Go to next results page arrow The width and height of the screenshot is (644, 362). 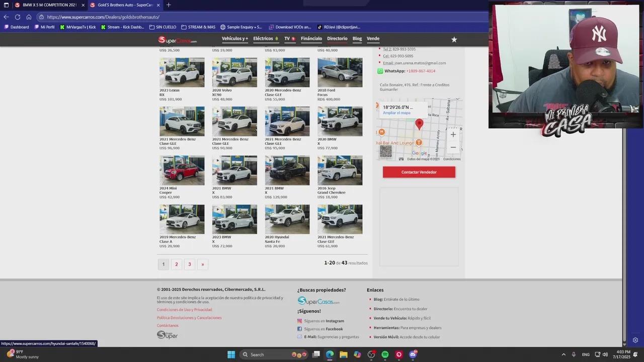pos(202,264)
